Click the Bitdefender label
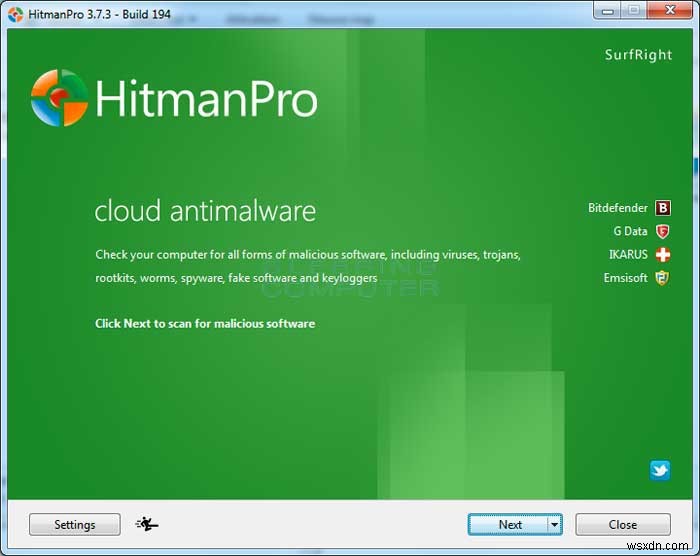 (x=617, y=208)
